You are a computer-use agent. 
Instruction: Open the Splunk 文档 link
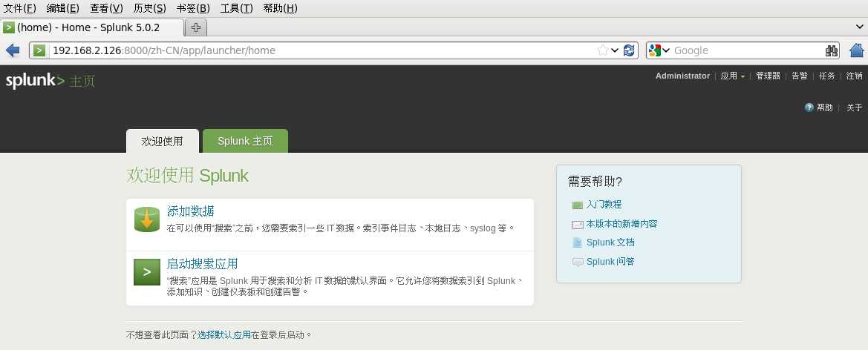610,242
